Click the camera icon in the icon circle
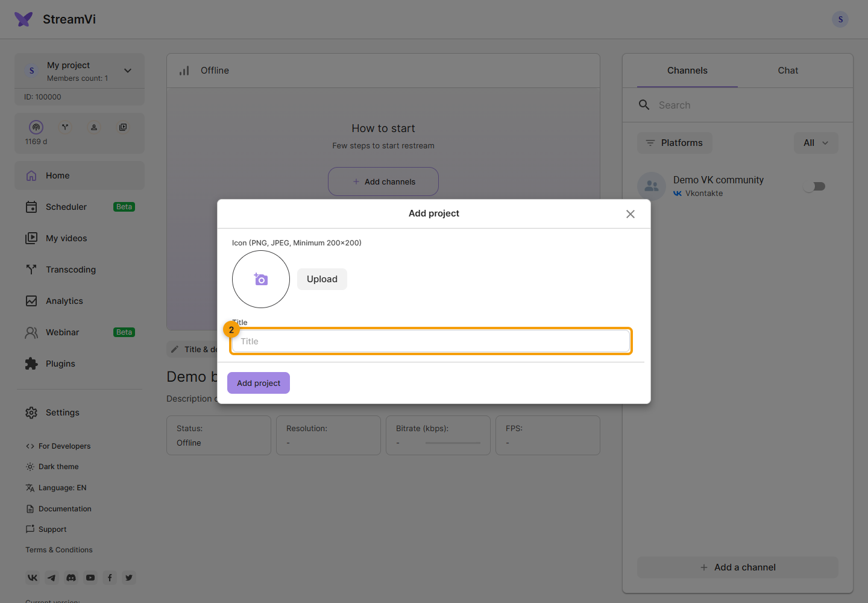 (261, 279)
